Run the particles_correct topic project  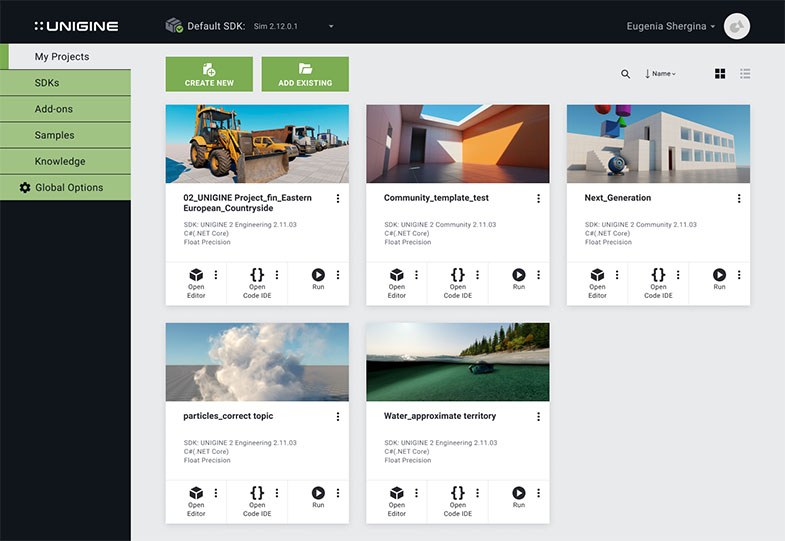[x=318, y=497]
